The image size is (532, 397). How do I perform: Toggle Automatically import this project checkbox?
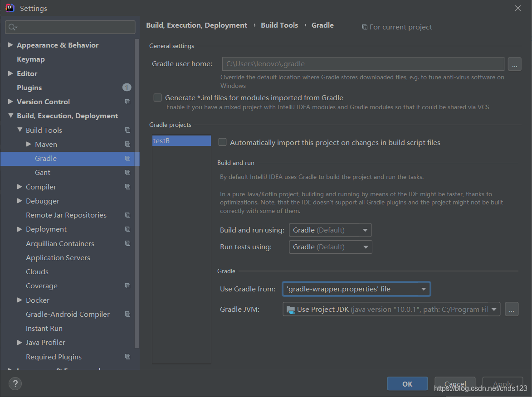223,142
